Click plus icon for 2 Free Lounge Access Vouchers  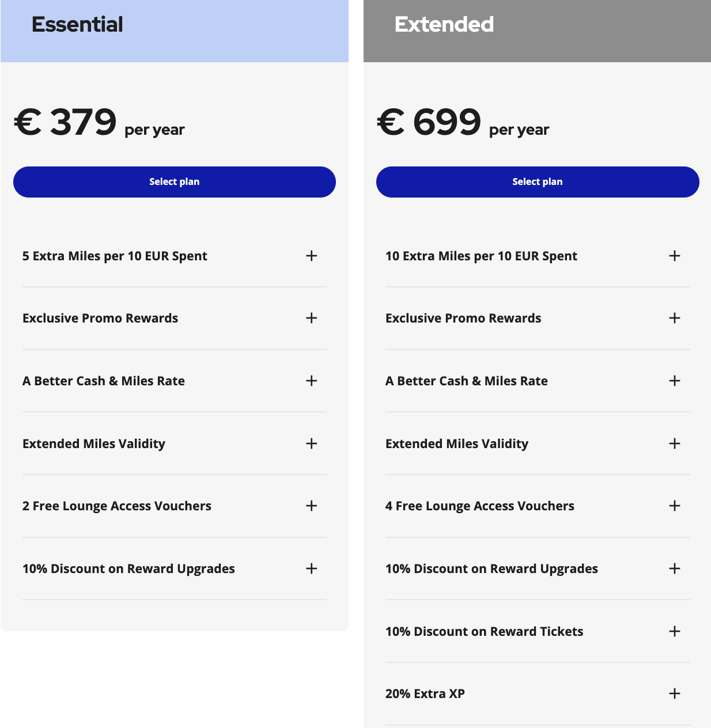point(312,506)
